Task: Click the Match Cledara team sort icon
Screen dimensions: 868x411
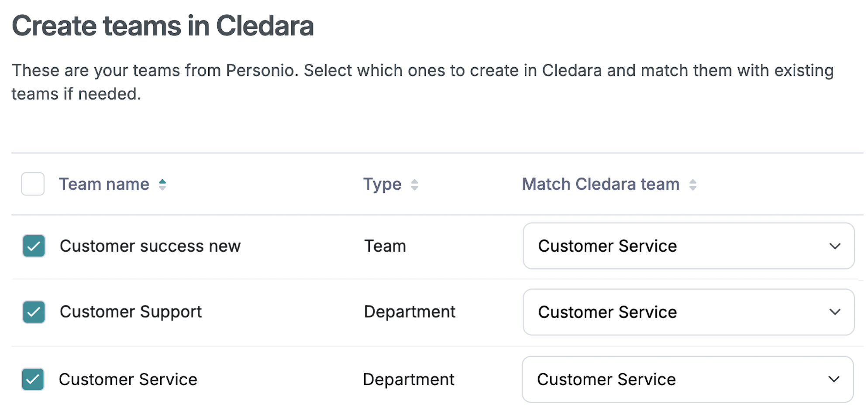Action: [693, 184]
